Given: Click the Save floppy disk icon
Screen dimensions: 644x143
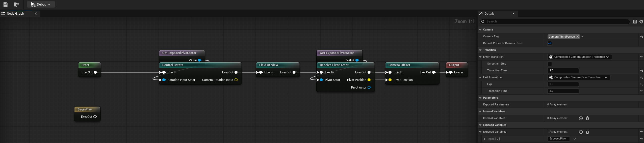Looking at the screenshot, I should pyautogui.click(x=6, y=5).
